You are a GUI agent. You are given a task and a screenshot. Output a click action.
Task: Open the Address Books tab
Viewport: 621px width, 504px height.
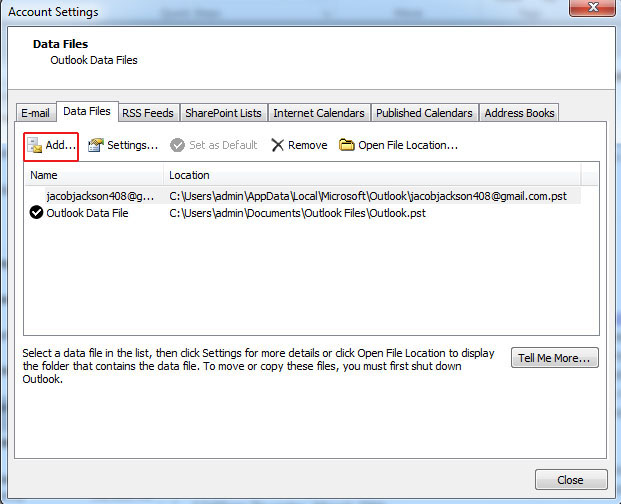click(x=519, y=113)
